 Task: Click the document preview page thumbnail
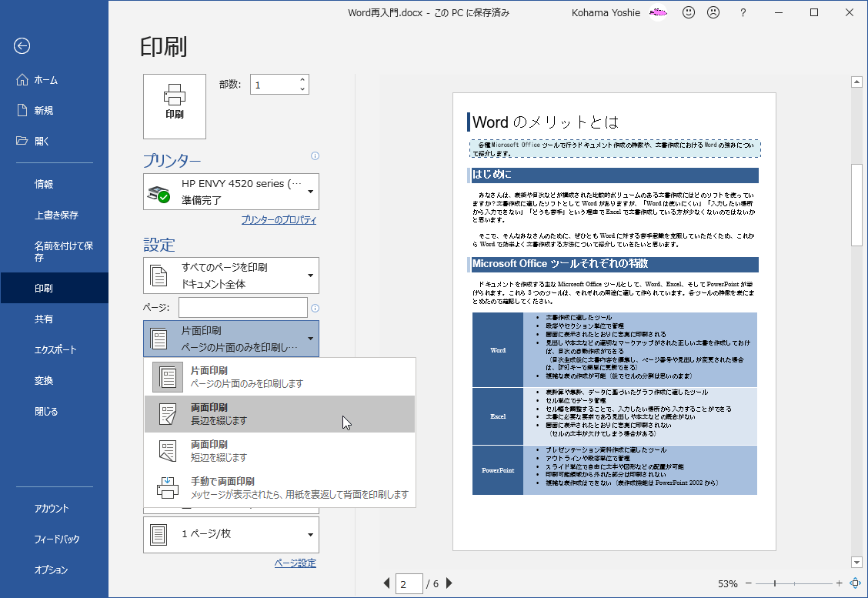615,322
